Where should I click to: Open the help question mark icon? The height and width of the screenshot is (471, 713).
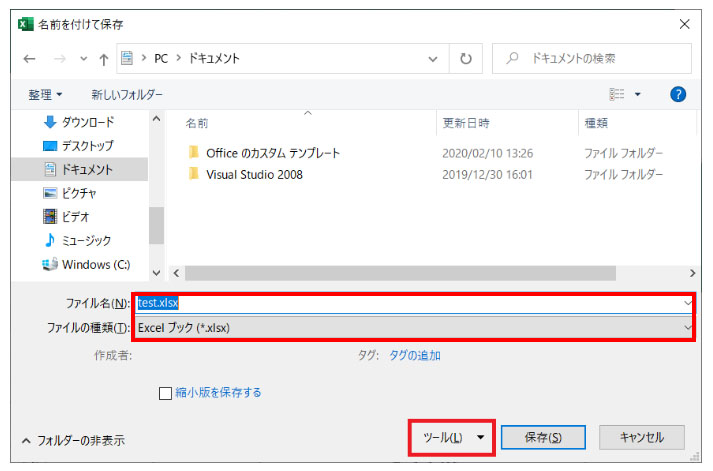[x=677, y=94]
